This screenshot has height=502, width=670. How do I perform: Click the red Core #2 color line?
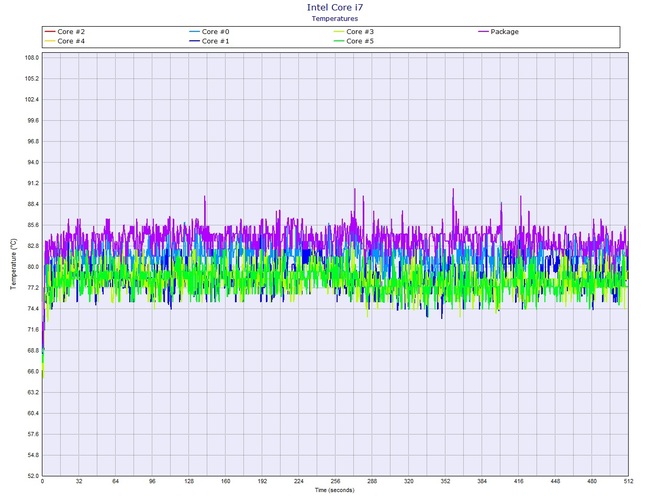click(50, 32)
